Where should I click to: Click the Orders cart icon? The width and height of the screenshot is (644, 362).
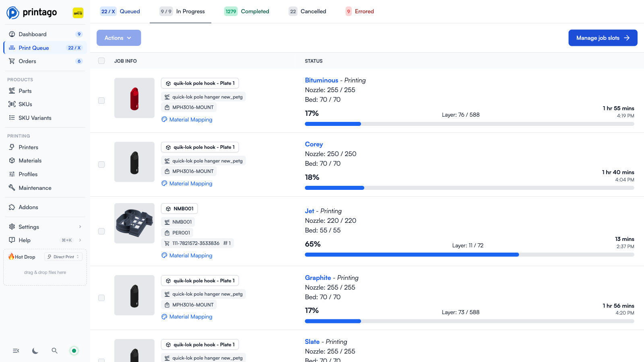[12, 61]
